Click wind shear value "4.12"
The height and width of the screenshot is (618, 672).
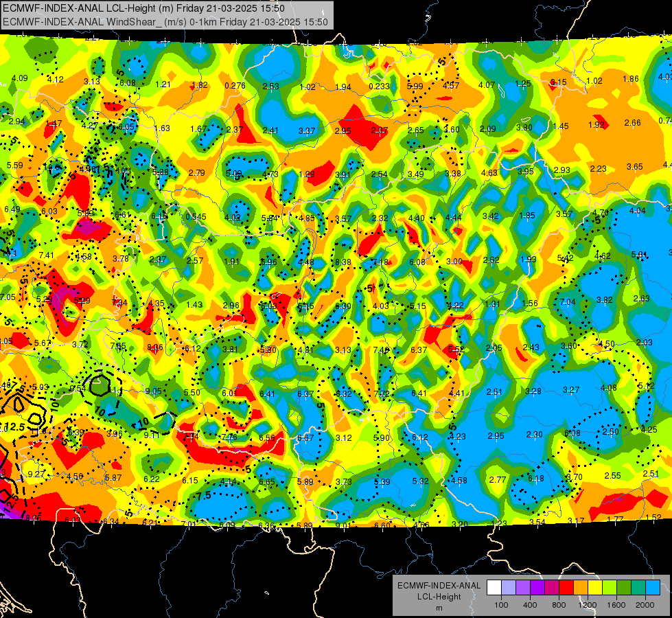(x=56, y=80)
